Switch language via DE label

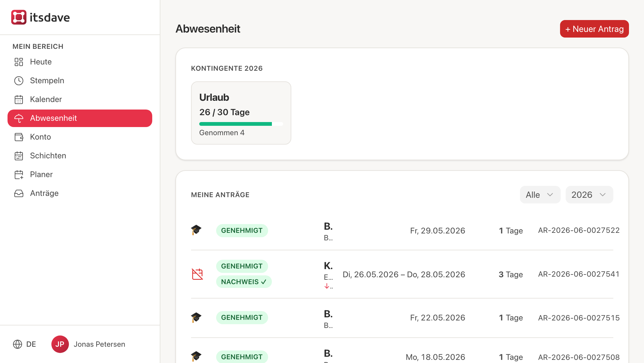coord(31,344)
